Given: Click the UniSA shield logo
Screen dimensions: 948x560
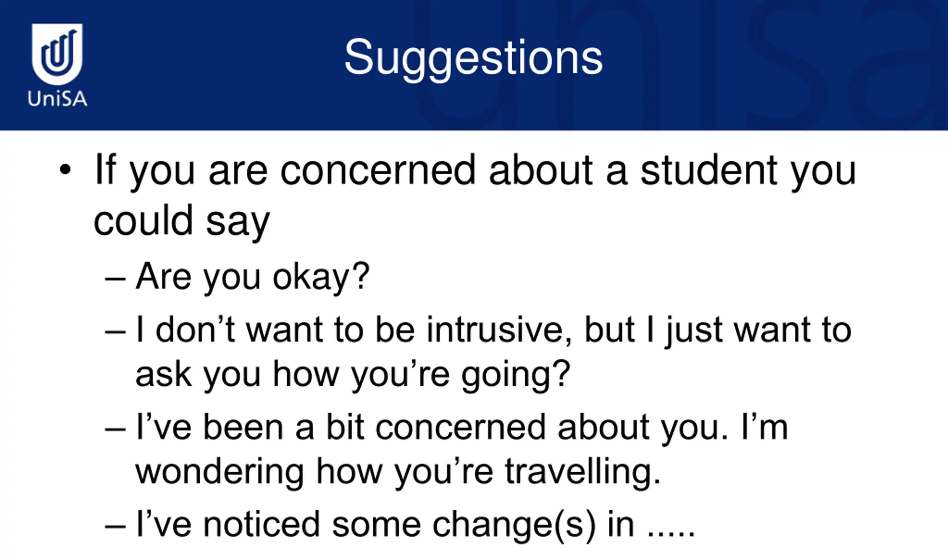Looking at the screenshot, I should click(x=57, y=54).
